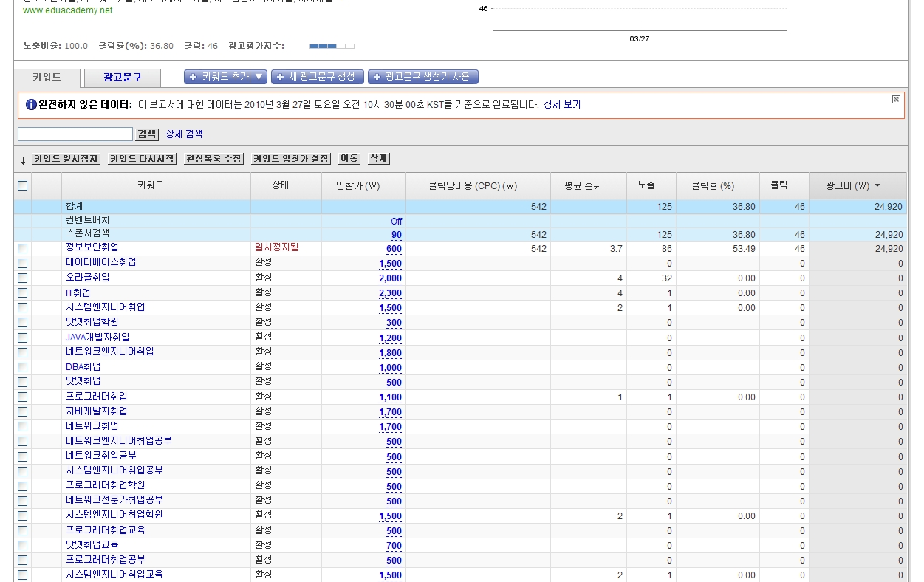Click 광고문구 생성기 사용 button
Image resolution: width=924 pixels, height=582 pixels.
[423, 77]
